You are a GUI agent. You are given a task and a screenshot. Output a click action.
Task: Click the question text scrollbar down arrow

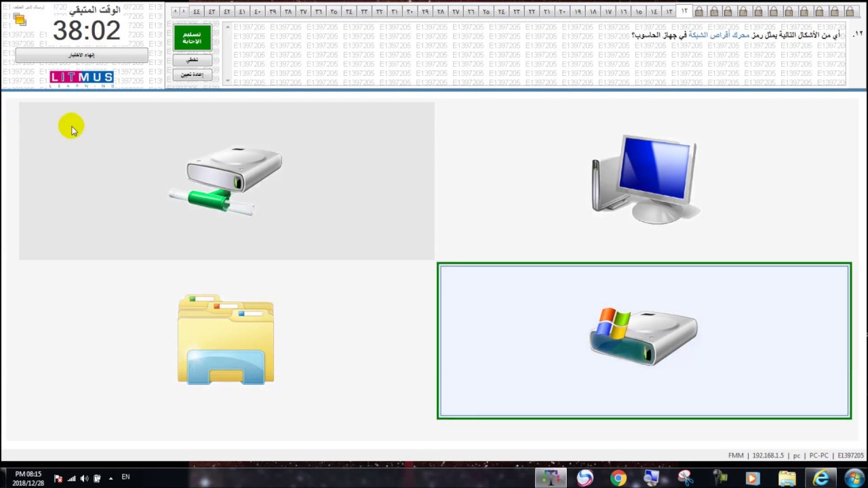[x=228, y=81]
